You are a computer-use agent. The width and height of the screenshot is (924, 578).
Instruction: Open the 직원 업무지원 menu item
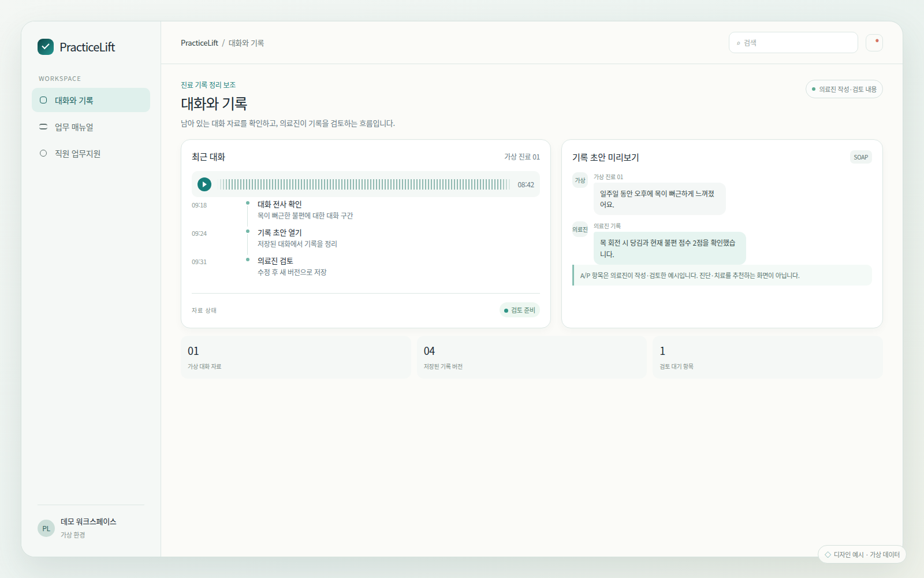(91, 153)
